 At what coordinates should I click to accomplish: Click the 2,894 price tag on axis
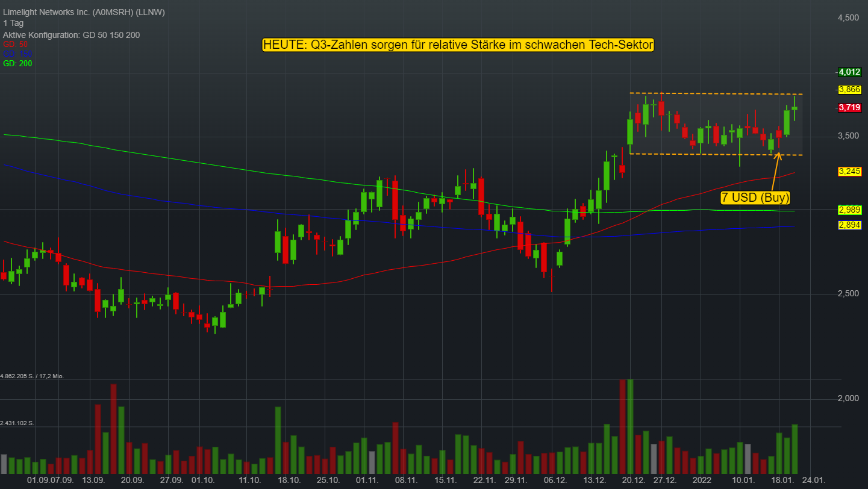coord(849,225)
